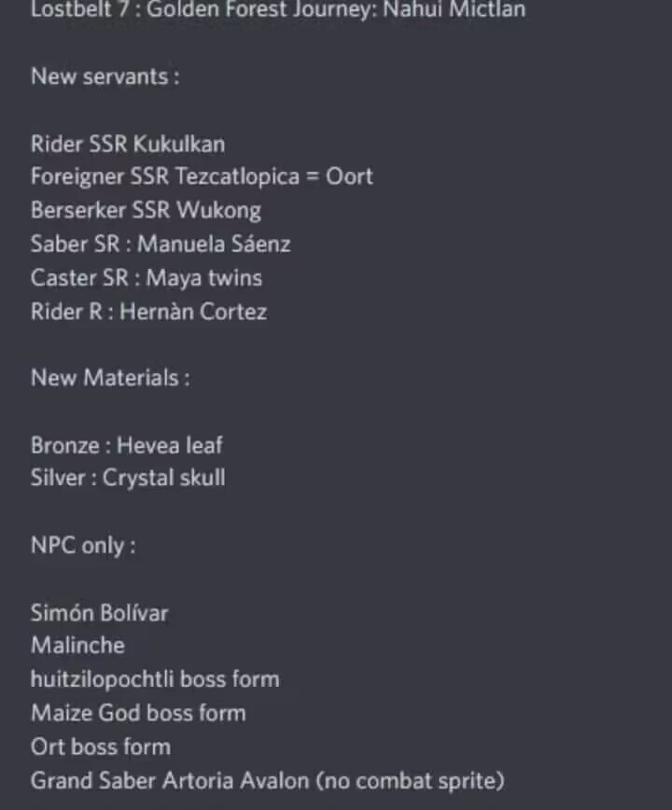Select the 'Rider SSR Kukulkan' line
The image size is (672, 810).
coord(128,144)
